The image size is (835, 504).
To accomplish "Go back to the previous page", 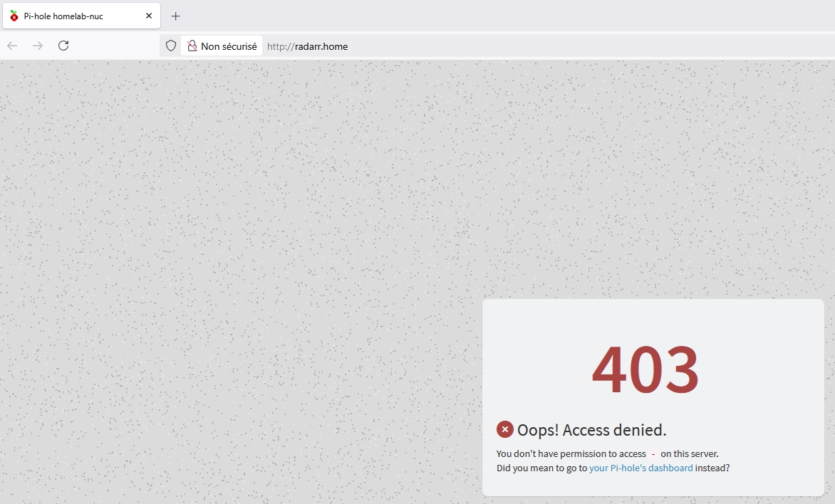I will coord(12,46).
